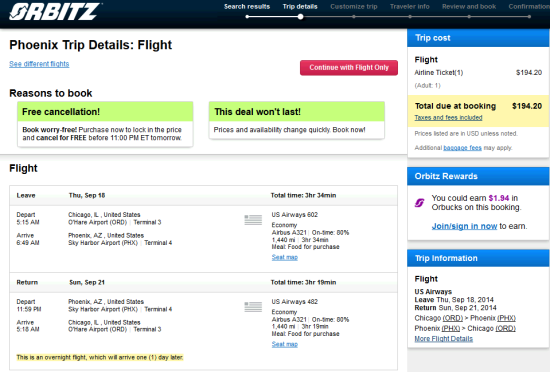Click This deal won't last! heading

[257, 112]
